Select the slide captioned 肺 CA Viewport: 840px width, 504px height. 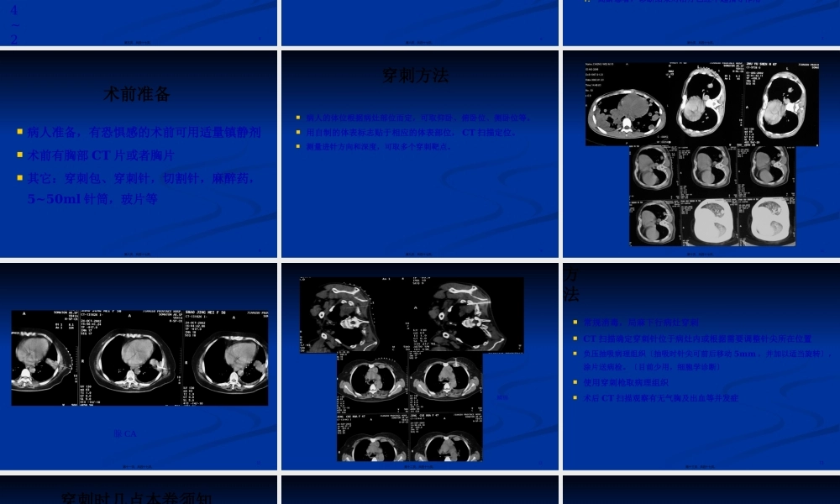pos(137,366)
